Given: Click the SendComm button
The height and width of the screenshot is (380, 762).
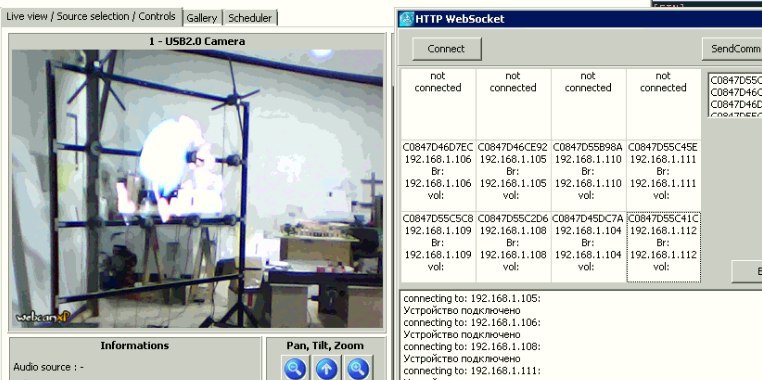Looking at the screenshot, I should coord(732,49).
